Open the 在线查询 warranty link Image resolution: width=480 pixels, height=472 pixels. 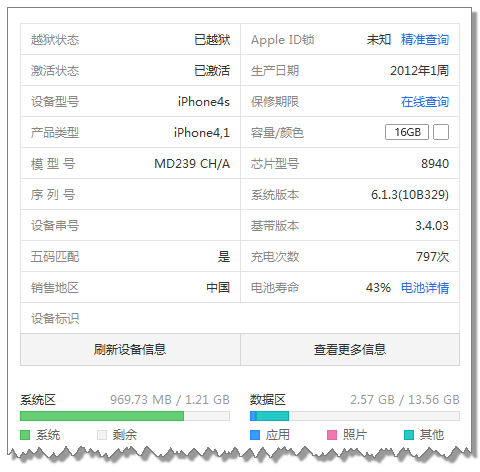[425, 102]
